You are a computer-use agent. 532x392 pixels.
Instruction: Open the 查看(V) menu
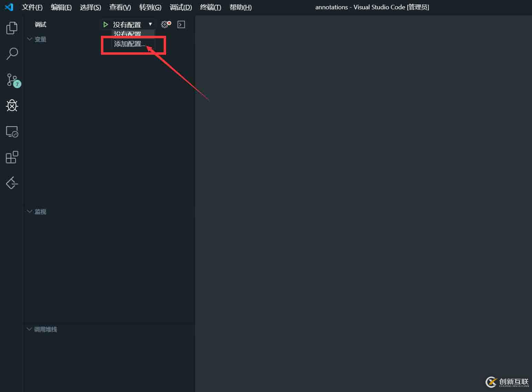coord(120,7)
